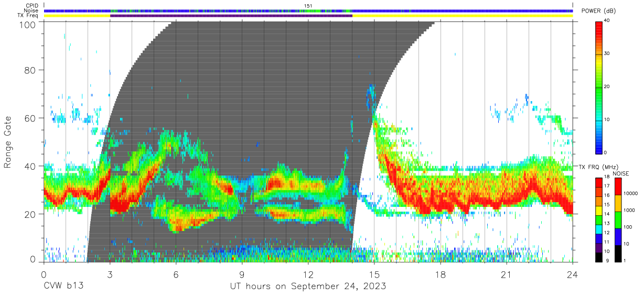Click the 14 label on the TX FRQ scale
The width and height of the screenshot is (644, 297).
606,214
